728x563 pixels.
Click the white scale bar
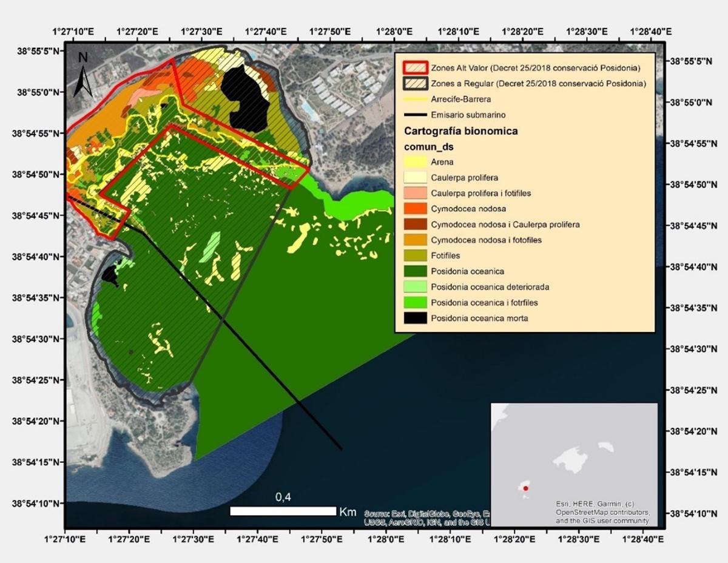283,511
